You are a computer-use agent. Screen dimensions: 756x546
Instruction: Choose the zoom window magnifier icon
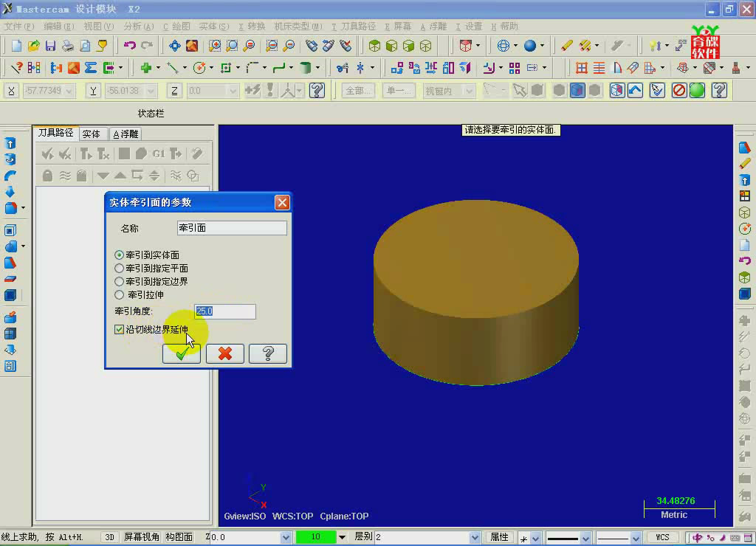point(232,46)
